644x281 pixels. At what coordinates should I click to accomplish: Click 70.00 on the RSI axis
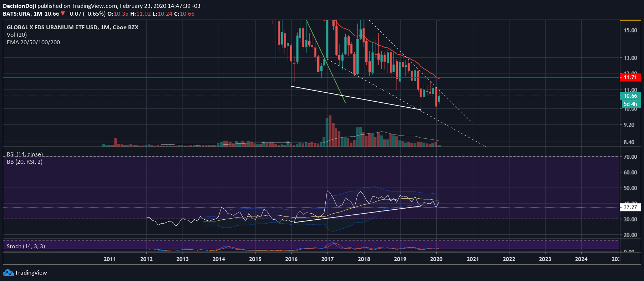pos(630,157)
